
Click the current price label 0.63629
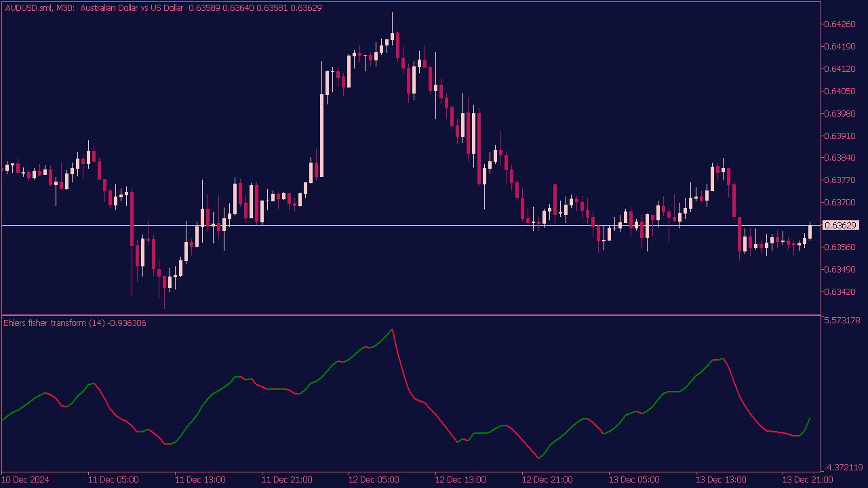click(840, 225)
